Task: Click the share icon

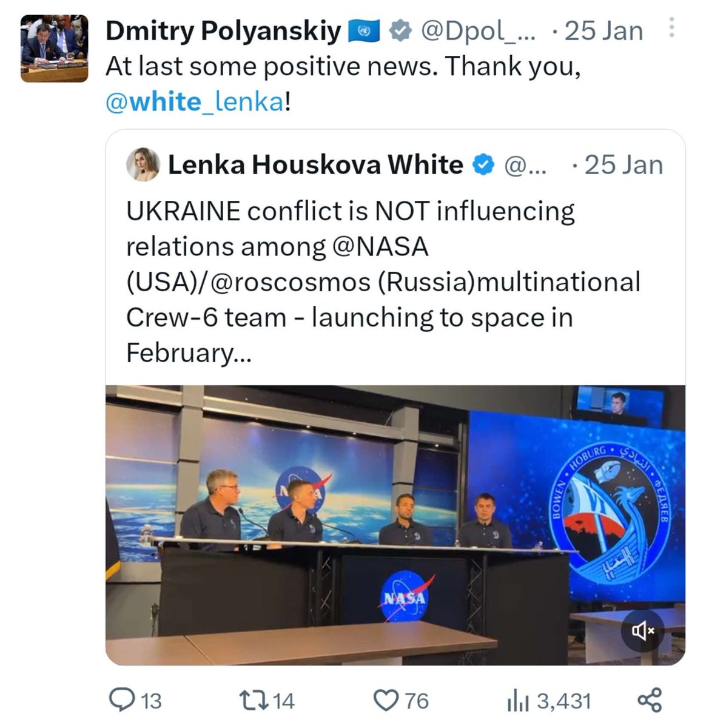Action: [x=650, y=700]
